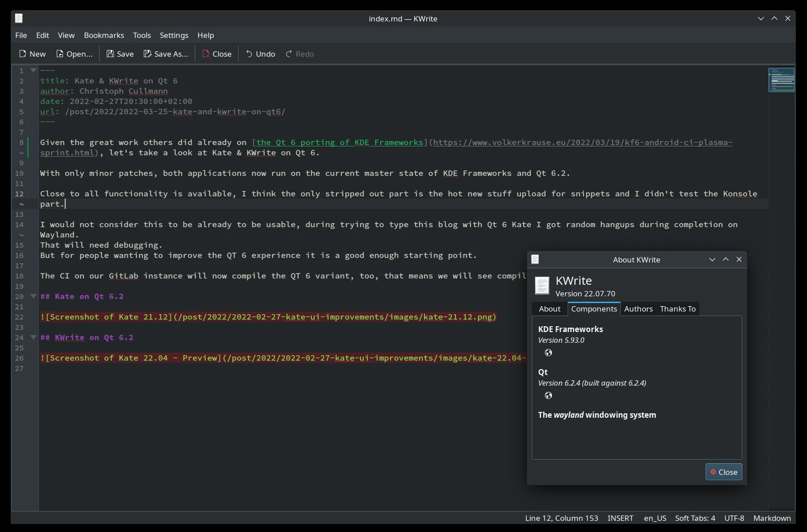Click 'The wayland windowing system' text
Screen dimensions: 807x532
(597, 415)
